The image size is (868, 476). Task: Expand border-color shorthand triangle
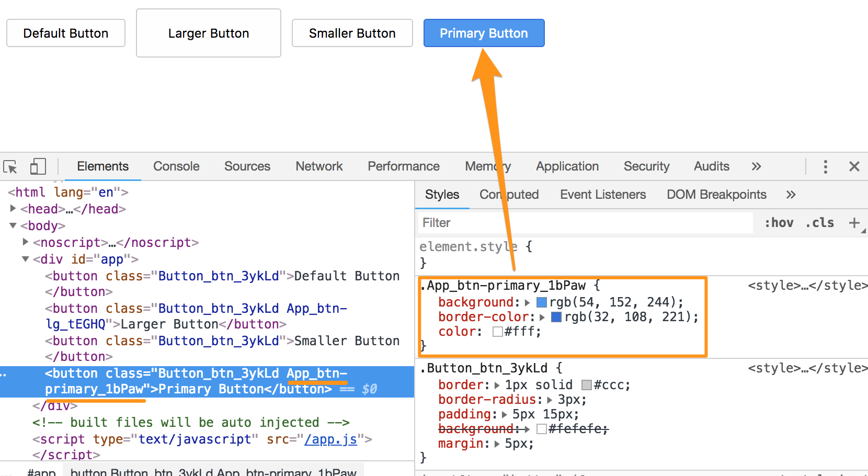542,317
